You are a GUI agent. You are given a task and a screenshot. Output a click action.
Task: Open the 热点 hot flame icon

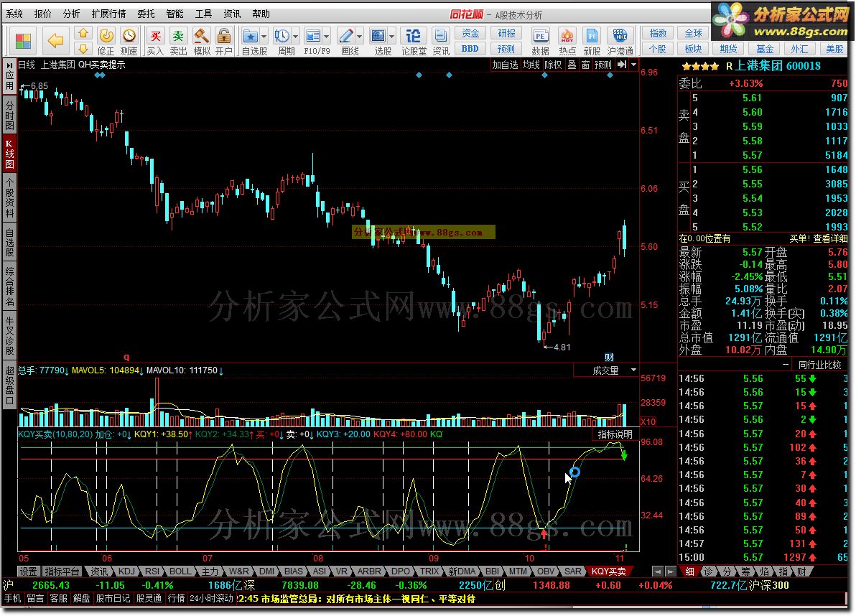point(567,36)
